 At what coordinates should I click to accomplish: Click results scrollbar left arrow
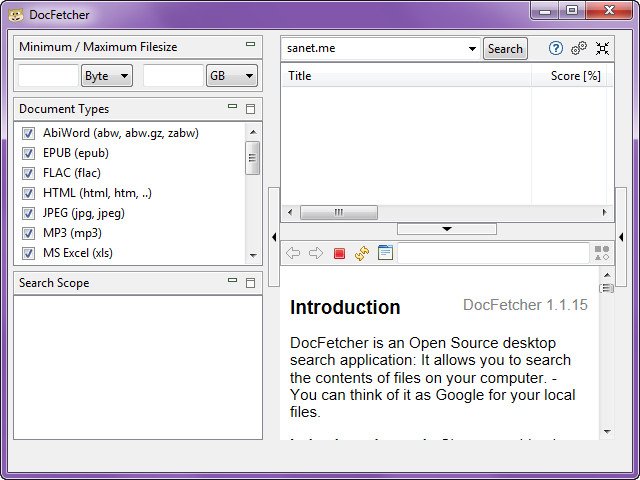(x=290, y=212)
